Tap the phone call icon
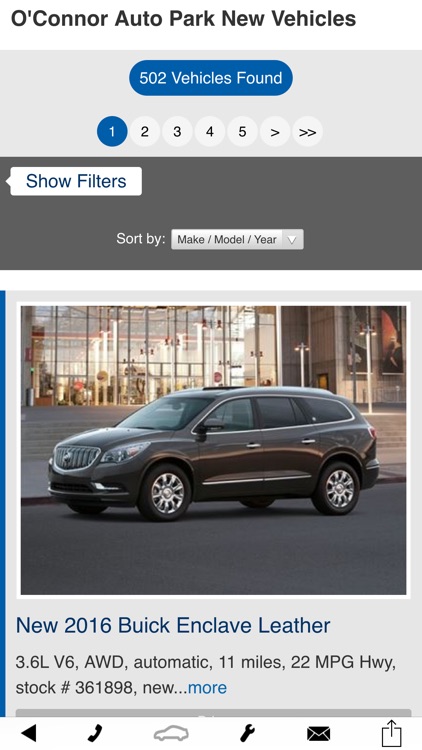This screenshot has width=422, height=750. pyautogui.click(x=95, y=732)
